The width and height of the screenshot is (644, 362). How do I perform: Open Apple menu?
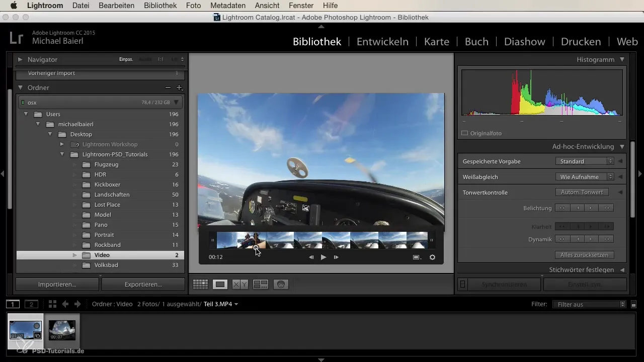[x=13, y=6]
